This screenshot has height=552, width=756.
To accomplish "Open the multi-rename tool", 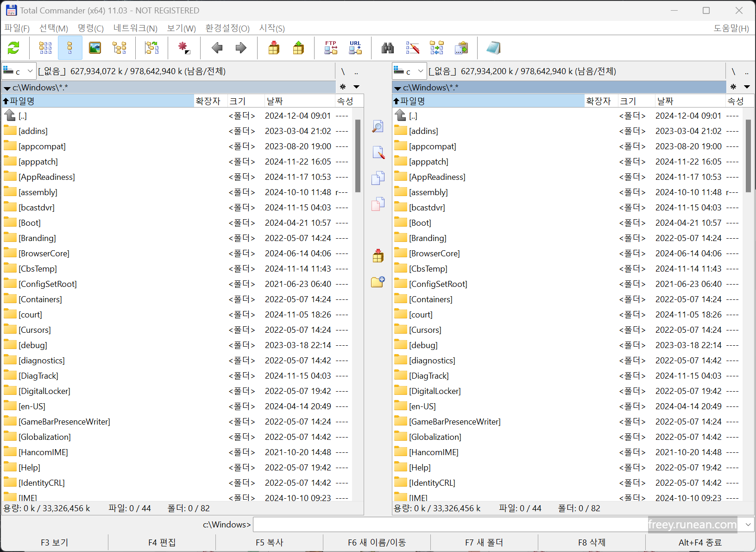I will pyautogui.click(x=412, y=48).
